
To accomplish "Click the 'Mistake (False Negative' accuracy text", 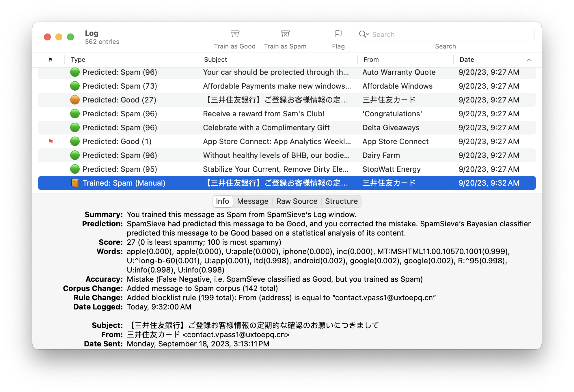I will (275, 279).
